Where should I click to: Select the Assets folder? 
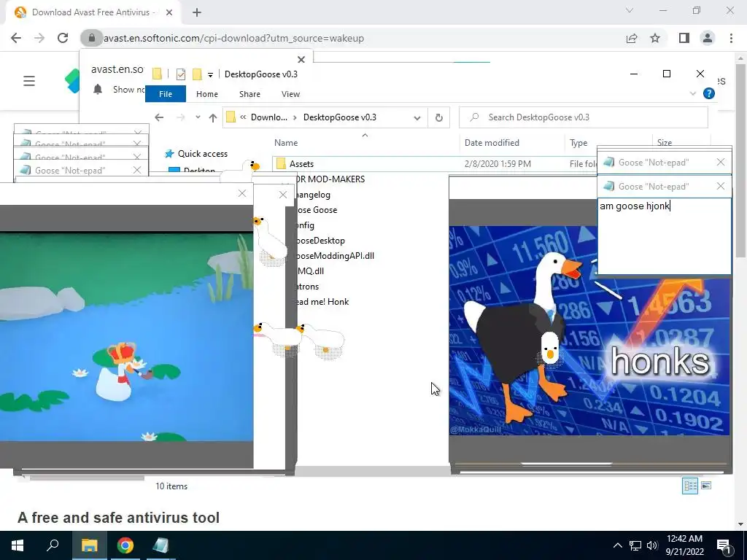coord(301,164)
